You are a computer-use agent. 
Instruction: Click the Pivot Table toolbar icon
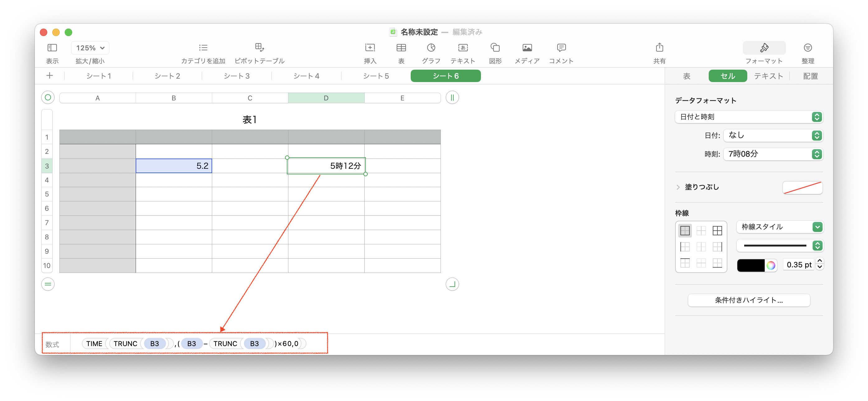point(259,48)
